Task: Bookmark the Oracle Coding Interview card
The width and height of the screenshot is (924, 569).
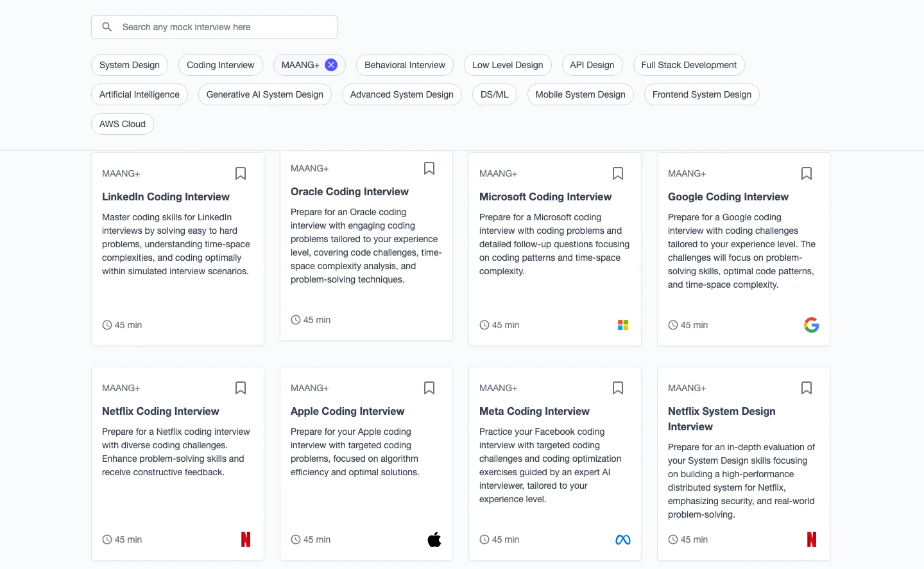Action: (429, 168)
